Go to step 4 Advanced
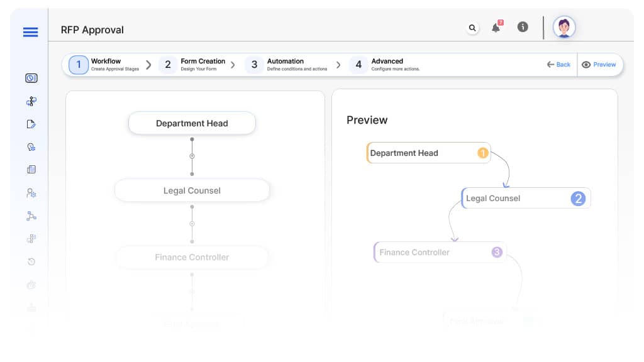644x362 pixels. tap(384, 65)
